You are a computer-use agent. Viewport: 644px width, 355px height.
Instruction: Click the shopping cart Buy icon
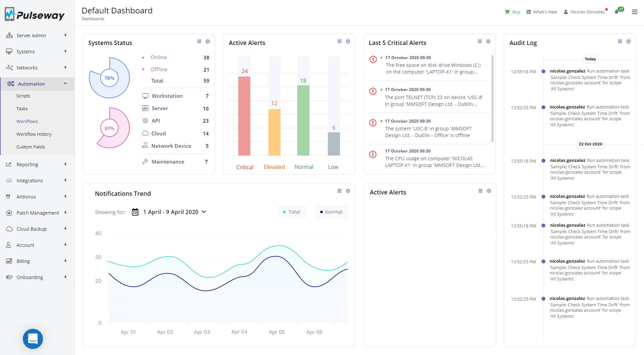click(x=507, y=12)
